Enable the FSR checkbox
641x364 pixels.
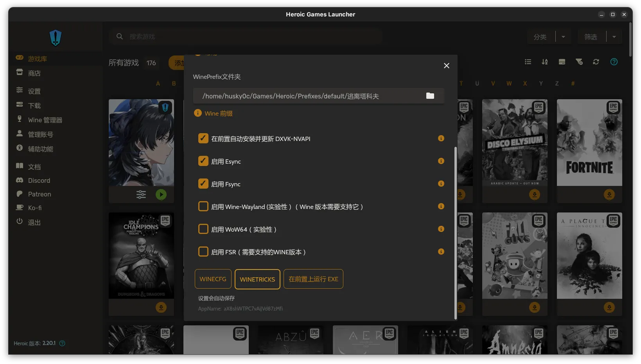[203, 252]
